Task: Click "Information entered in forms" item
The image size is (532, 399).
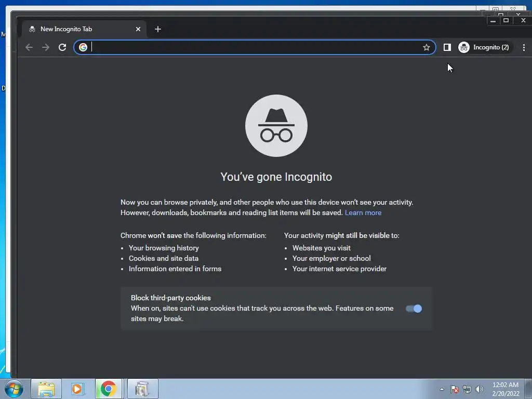Action: (175, 269)
